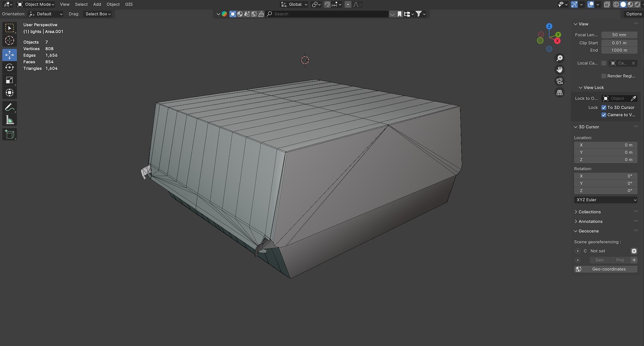Toggle the Local Camera checkbox

pyautogui.click(x=604, y=63)
